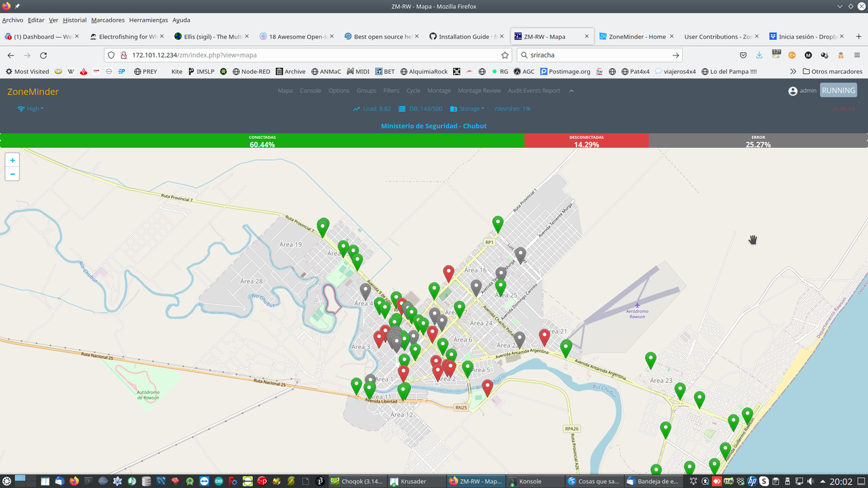
Task: Open volume control in system tray
Action: [810, 481]
